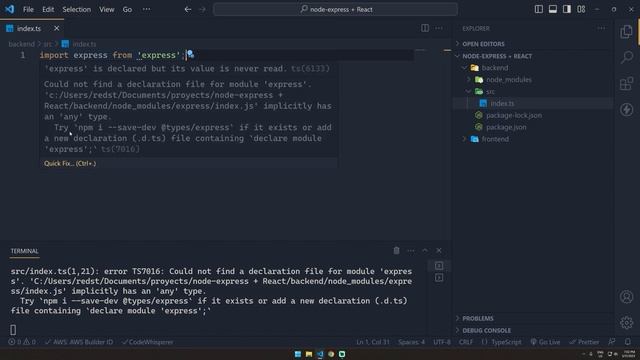640x360 pixels.
Task: Click UTF-8 encoding in status bar
Action: tap(442, 342)
